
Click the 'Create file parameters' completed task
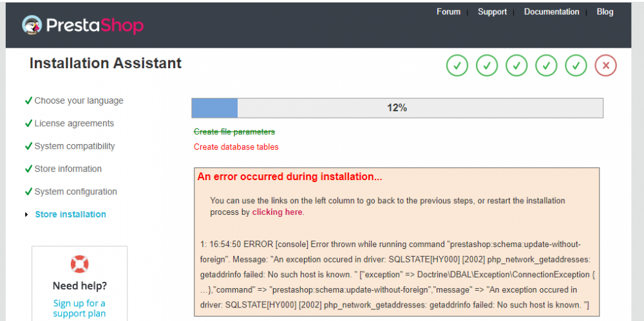tap(234, 132)
